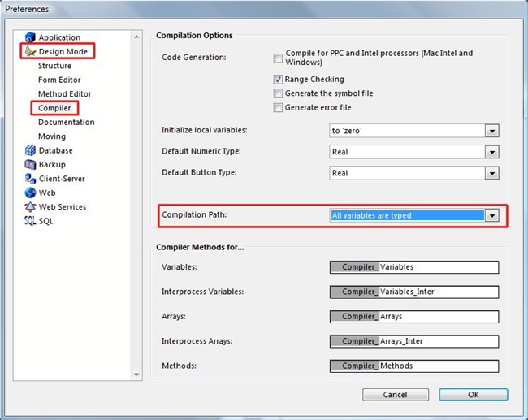
Task: Select Structure in the preferences tree
Action: tap(54, 66)
